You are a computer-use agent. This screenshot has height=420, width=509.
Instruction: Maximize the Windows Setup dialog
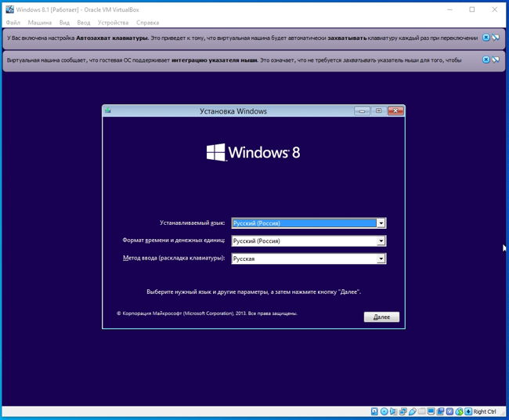pyautogui.click(x=378, y=111)
